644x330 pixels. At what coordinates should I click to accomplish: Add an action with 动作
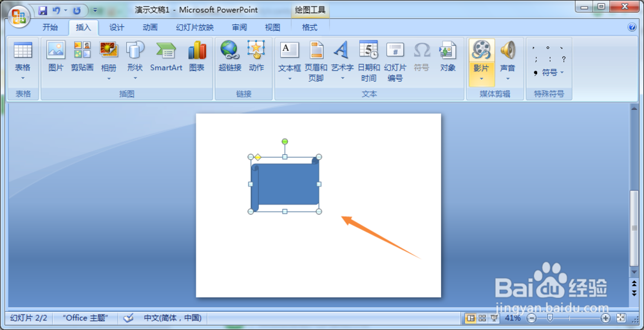point(256,57)
